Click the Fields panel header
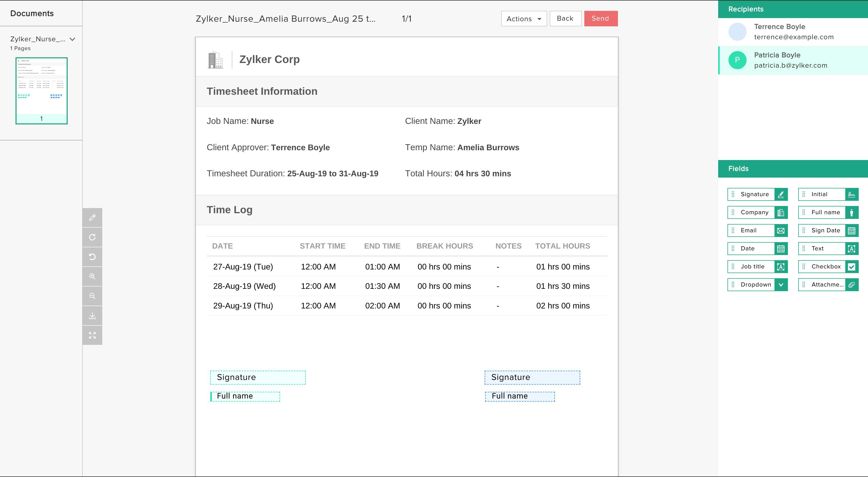868x477 pixels. [793, 169]
